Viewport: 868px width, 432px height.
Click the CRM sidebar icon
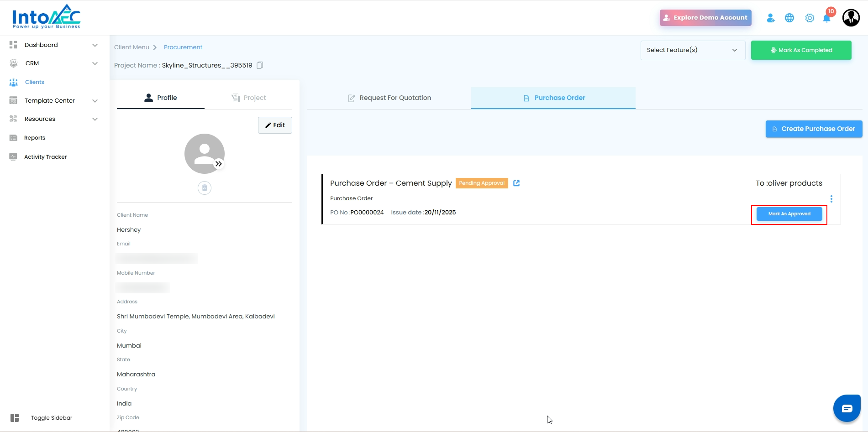click(x=14, y=63)
